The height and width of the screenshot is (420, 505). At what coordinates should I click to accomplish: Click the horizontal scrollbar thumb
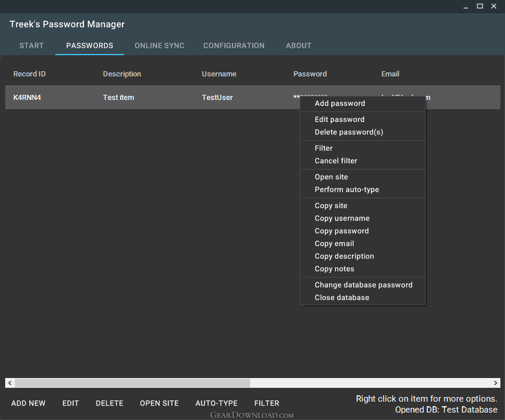pos(132,383)
